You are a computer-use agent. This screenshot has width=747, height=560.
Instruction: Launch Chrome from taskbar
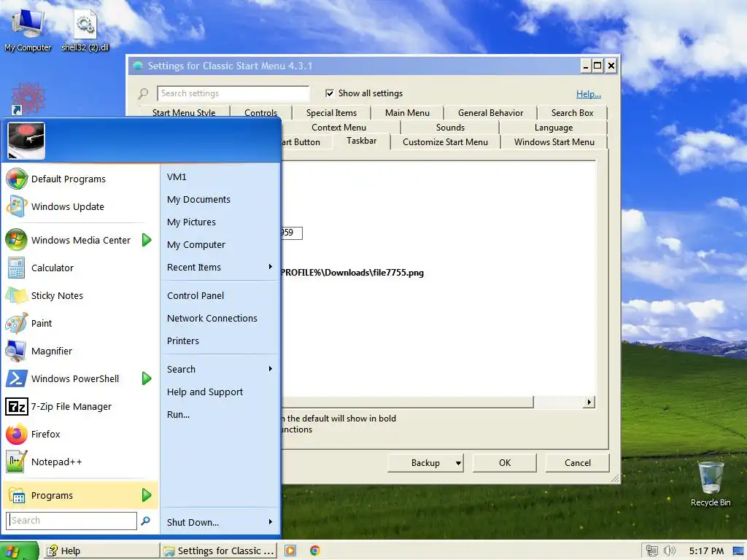[x=314, y=551]
